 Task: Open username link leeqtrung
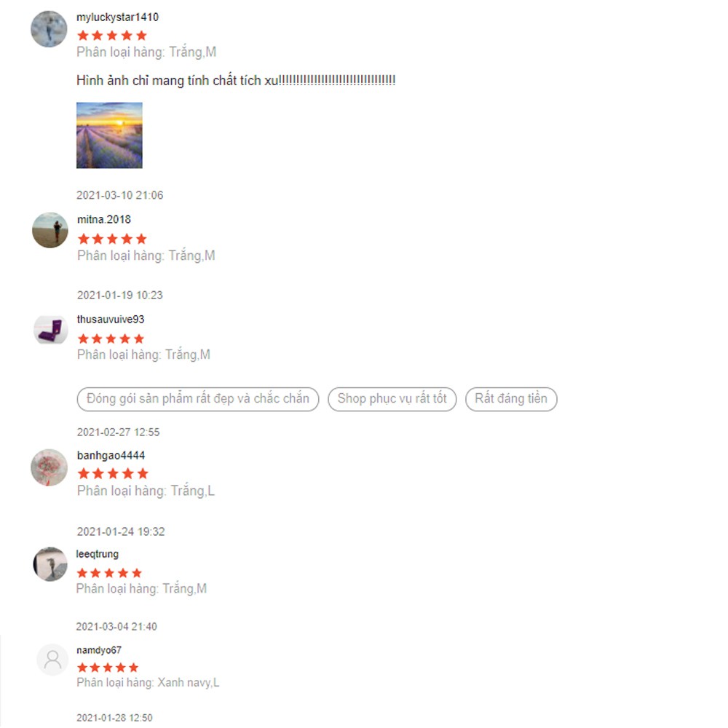98,554
